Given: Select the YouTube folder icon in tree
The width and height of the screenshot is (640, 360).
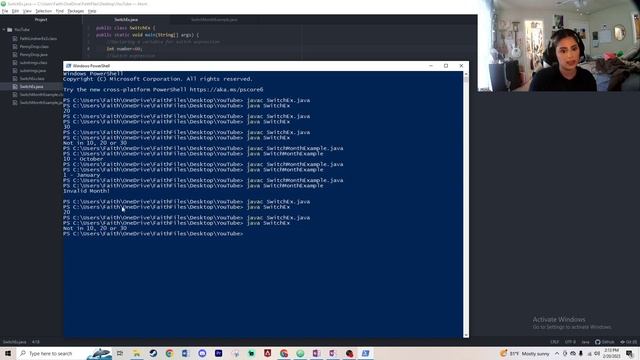Looking at the screenshot, I should pos(10,30).
